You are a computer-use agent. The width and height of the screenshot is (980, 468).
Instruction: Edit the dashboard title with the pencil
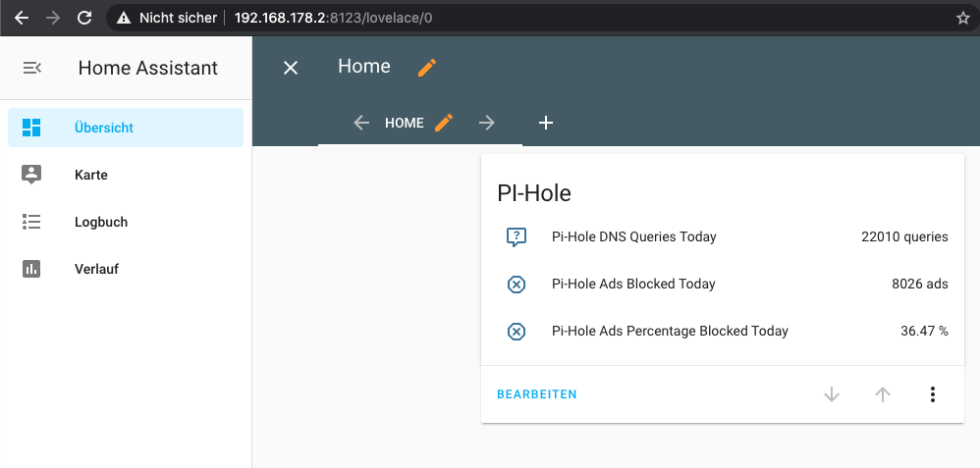tap(427, 68)
